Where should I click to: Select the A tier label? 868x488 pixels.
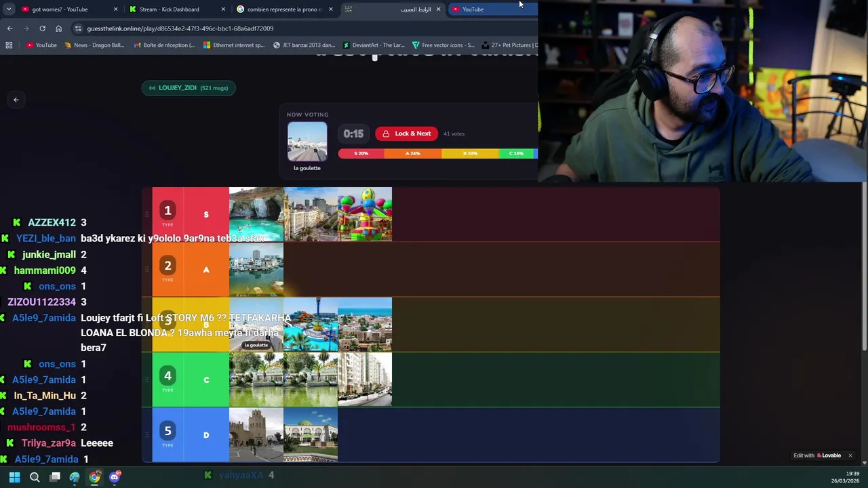(x=206, y=270)
